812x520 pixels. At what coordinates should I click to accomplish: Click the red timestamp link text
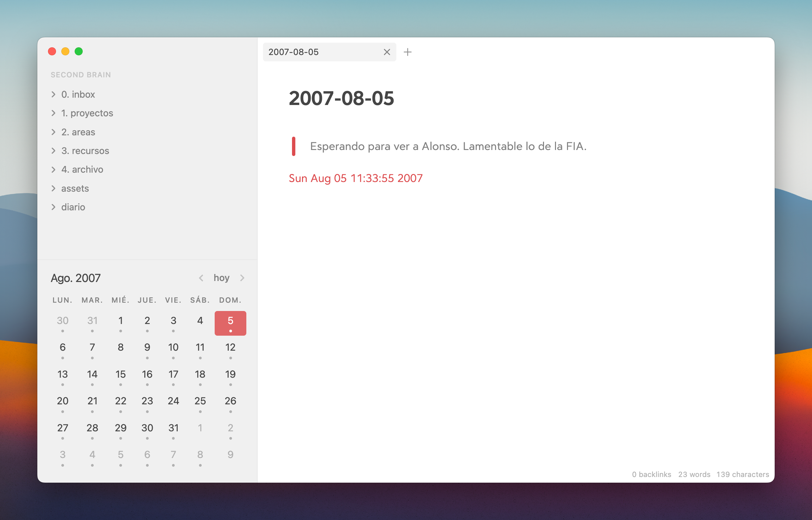355,178
